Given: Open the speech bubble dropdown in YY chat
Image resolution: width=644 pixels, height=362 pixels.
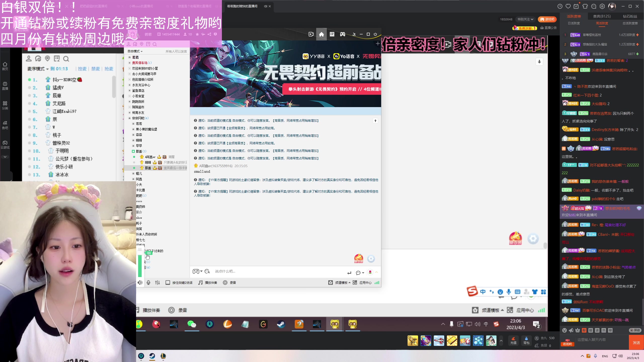Looking at the screenshot, I should tap(360, 273).
